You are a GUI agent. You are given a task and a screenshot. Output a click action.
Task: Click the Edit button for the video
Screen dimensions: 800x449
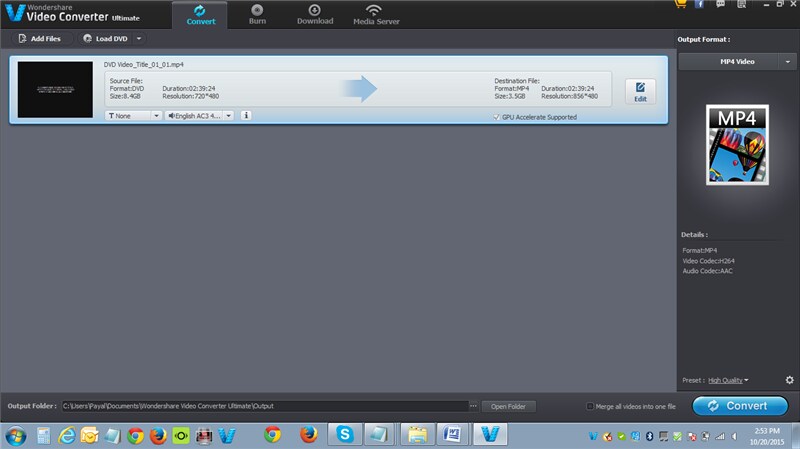pos(640,92)
